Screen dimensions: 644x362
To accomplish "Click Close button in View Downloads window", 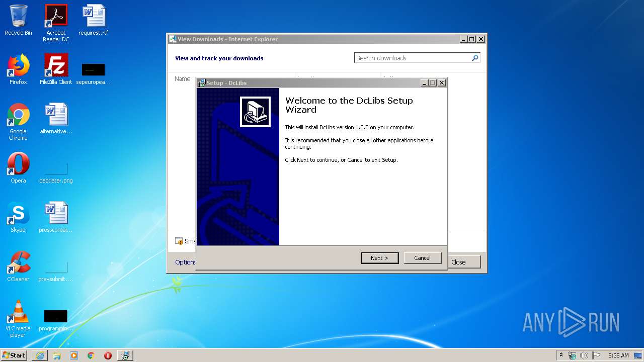I will pyautogui.click(x=458, y=262).
